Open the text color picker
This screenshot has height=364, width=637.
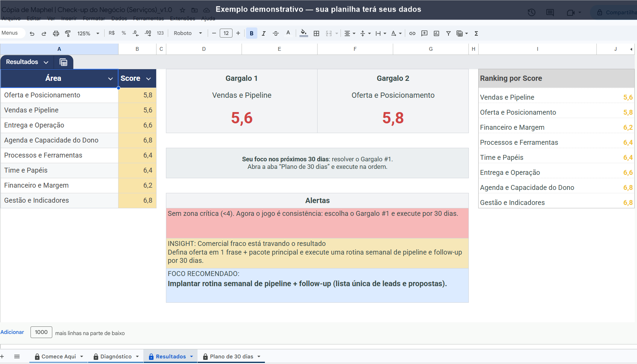click(x=288, y=33)
